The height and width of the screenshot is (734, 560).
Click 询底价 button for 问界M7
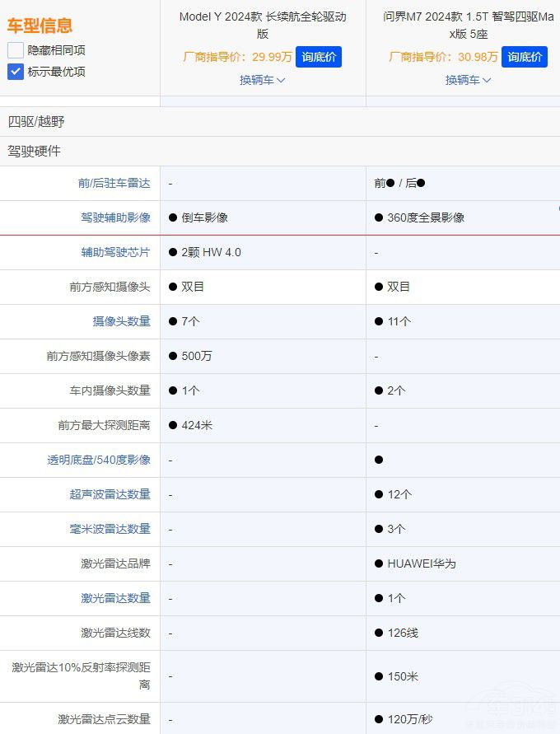coord(524,57)
